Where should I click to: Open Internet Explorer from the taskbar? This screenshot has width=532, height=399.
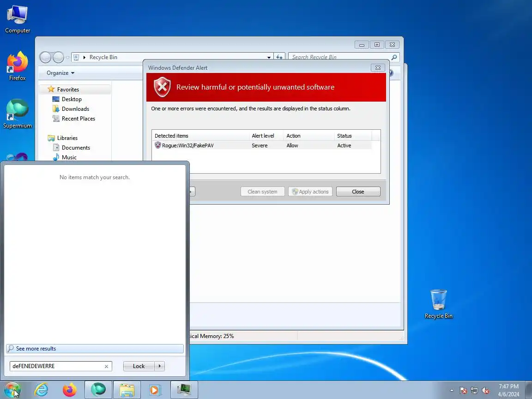click(42, 390)
